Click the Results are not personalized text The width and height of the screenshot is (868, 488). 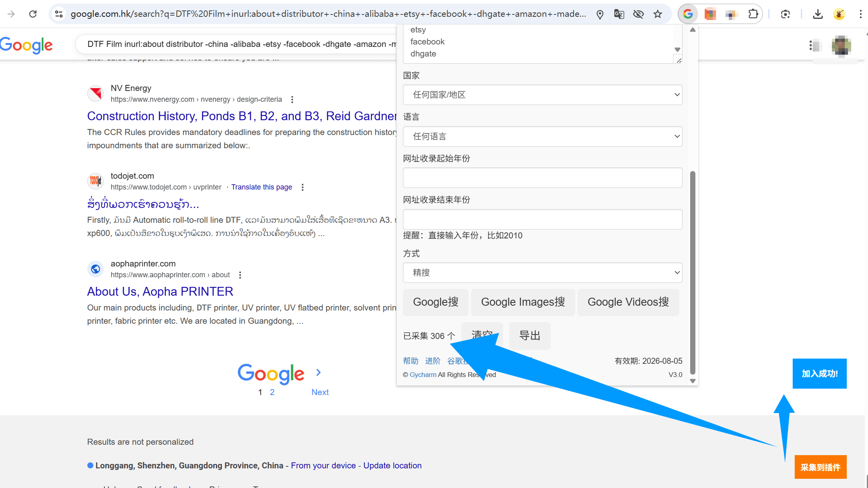click(x=140, y=442)
